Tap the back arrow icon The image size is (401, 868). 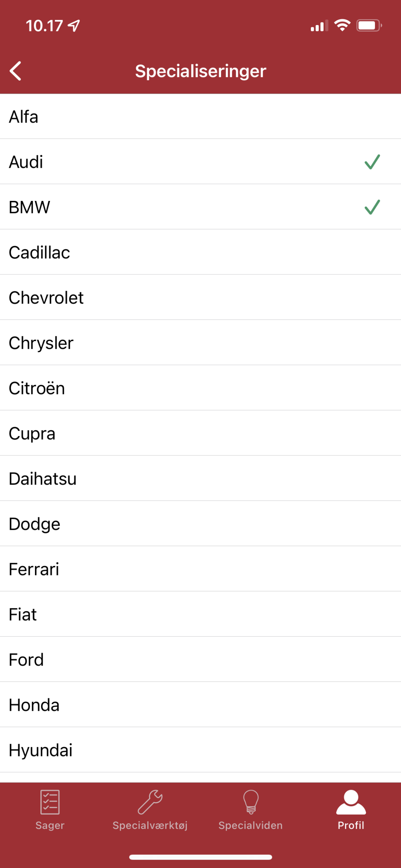15,71
